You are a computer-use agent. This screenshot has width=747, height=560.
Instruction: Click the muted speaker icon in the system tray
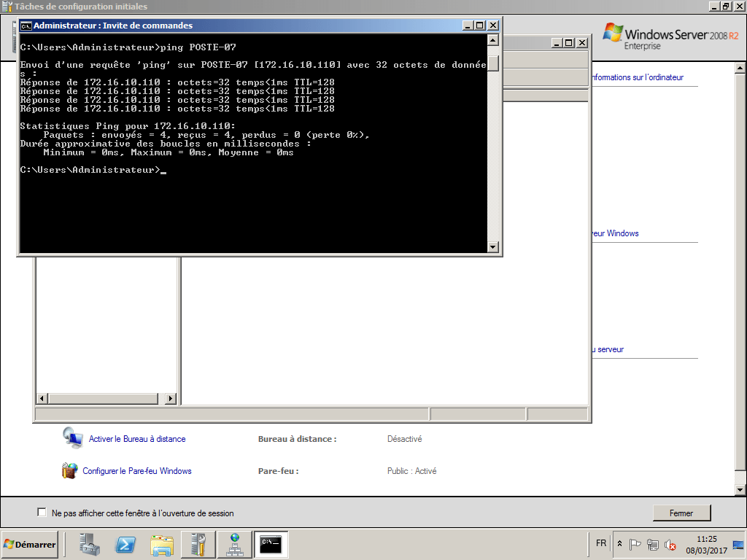click(x=670, y=544)
